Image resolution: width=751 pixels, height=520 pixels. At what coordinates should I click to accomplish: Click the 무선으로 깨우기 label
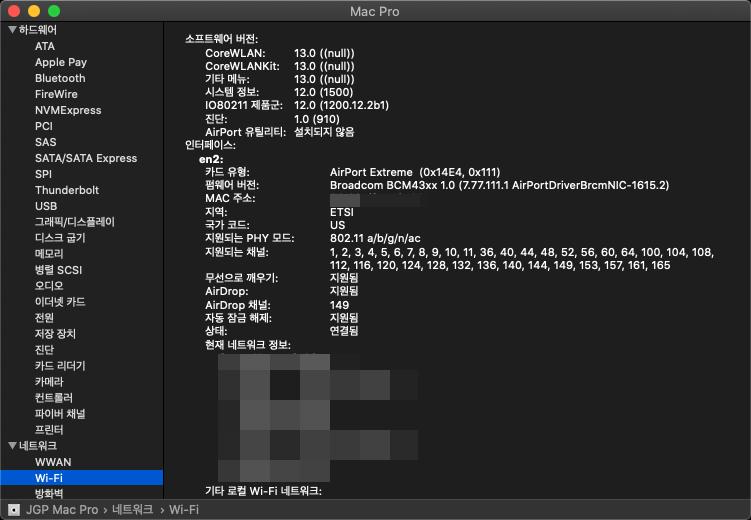pyautogui.click(x=242, y=278)
